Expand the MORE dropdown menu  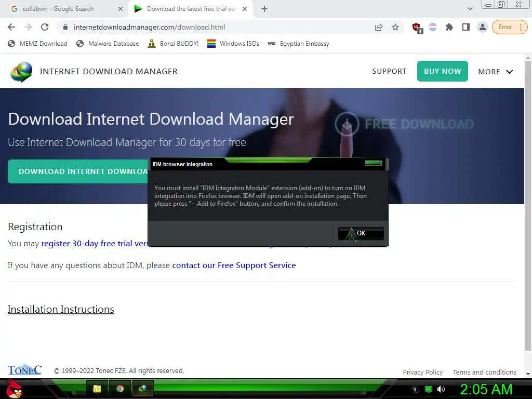coord(495,72)
